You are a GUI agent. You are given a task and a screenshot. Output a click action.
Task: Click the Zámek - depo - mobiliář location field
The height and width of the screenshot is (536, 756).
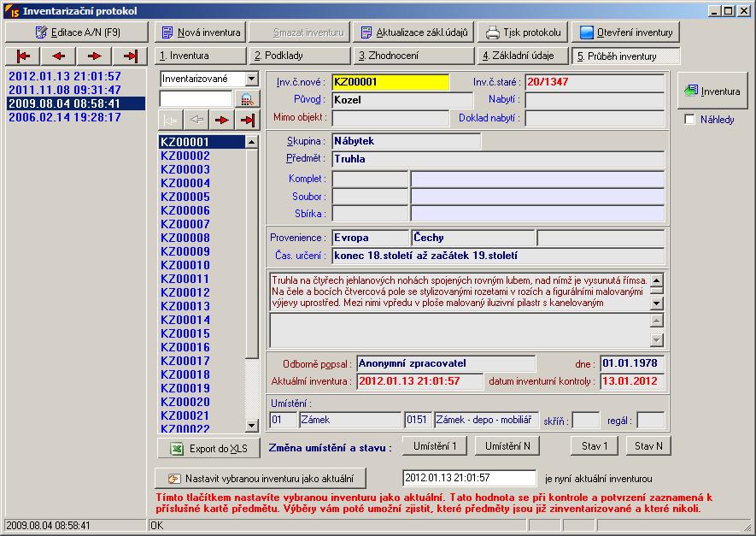(x=485, y=421)
